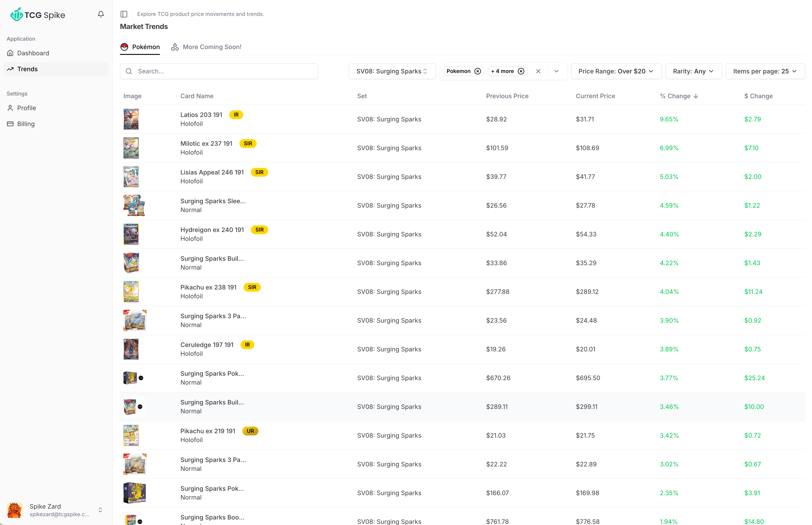Open Billing settings
This screenshot has height=525, width=812.
coord(56,124)
